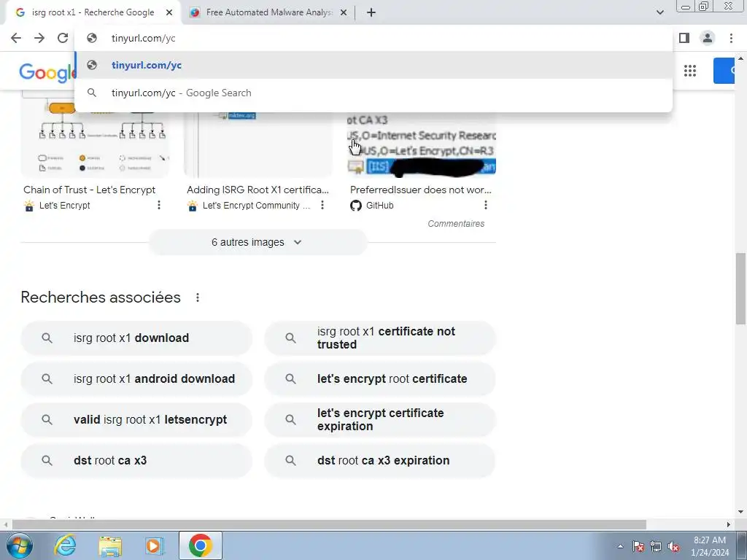Go forward with the forward arrow
This screenshot has height=560, width=747.
click(x=39, y=38)
